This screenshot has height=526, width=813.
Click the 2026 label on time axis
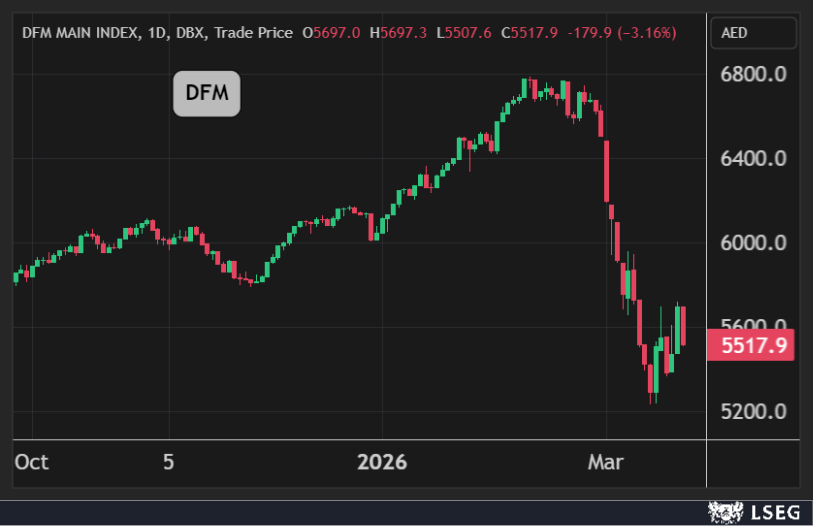383,462
